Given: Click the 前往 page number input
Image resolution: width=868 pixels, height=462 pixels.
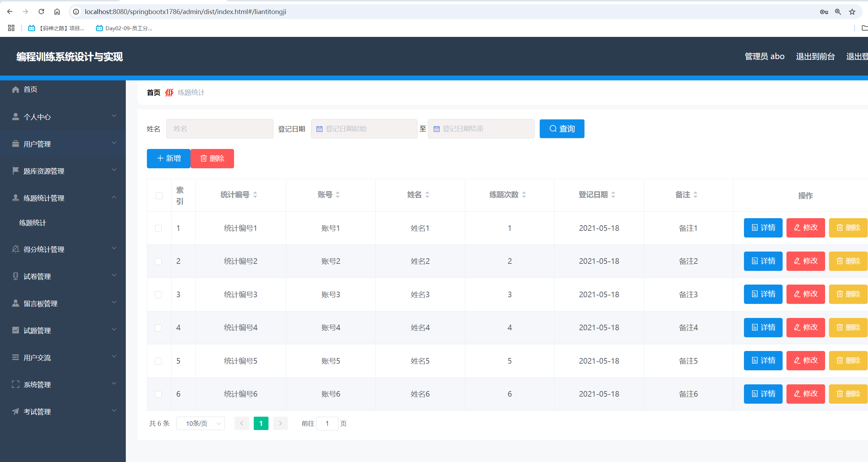Looking at the screenshot, I should point(327,423).
